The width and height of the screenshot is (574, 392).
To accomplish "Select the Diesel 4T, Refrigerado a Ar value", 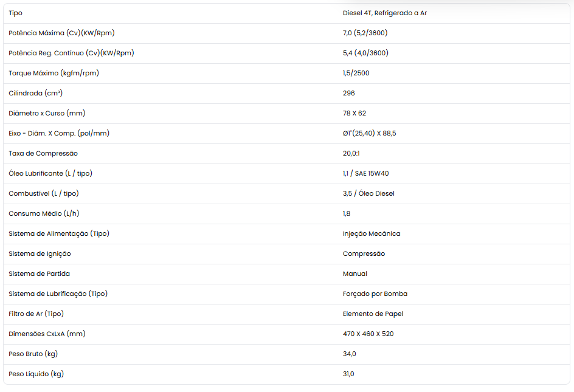I will pyautogui.click(x=385, y=13).
